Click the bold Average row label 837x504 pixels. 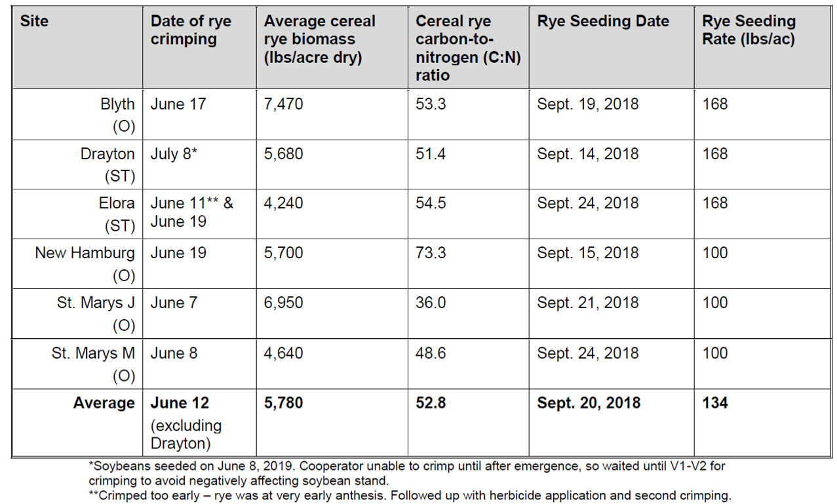click(104, 402)
